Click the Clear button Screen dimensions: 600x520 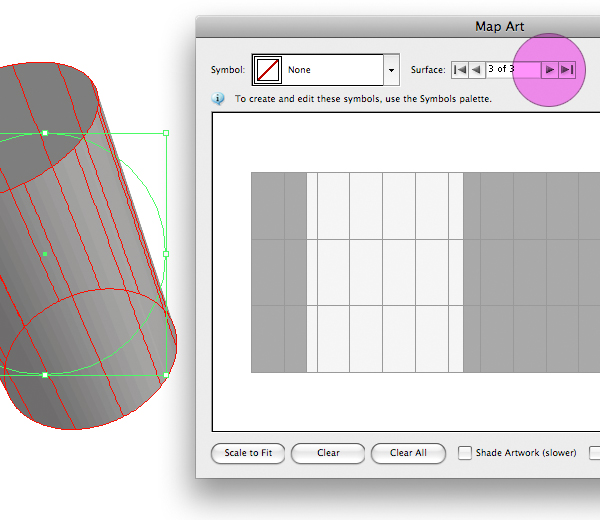pyautogui.click(x=328, y=453)
